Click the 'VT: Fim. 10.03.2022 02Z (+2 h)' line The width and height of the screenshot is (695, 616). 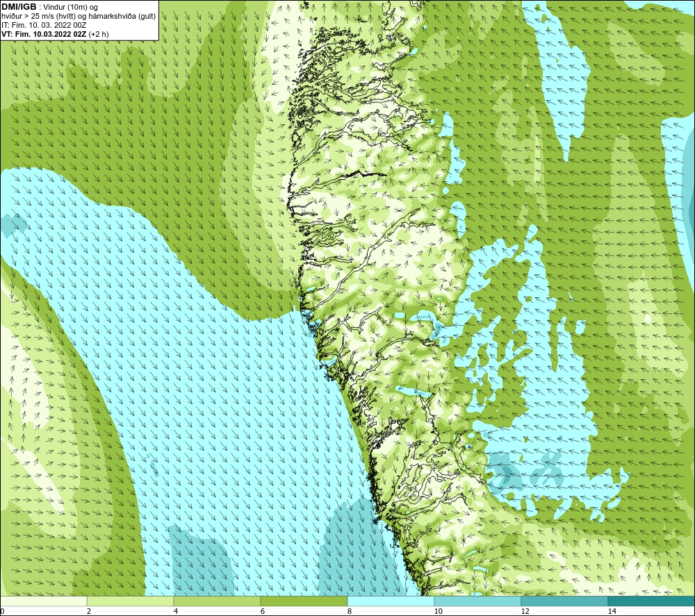[x=55, y=33]
